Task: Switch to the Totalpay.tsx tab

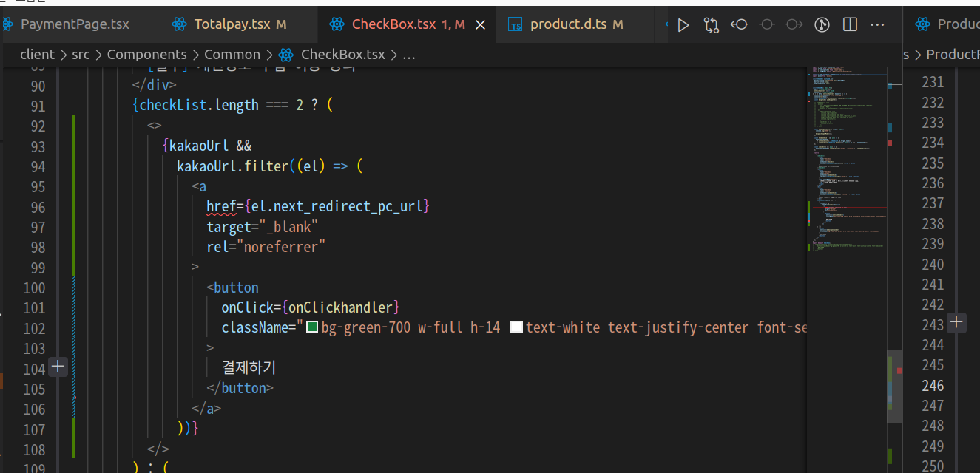Action: pos(240,24)
